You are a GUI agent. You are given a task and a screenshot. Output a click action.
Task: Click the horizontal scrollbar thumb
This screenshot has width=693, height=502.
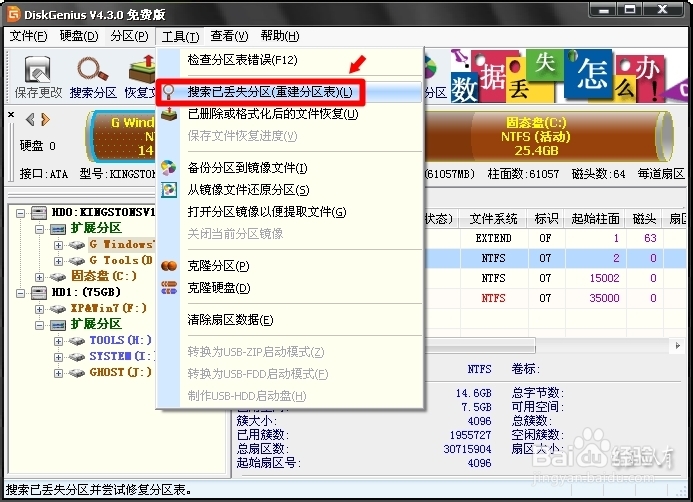click(x=480, y=346)
